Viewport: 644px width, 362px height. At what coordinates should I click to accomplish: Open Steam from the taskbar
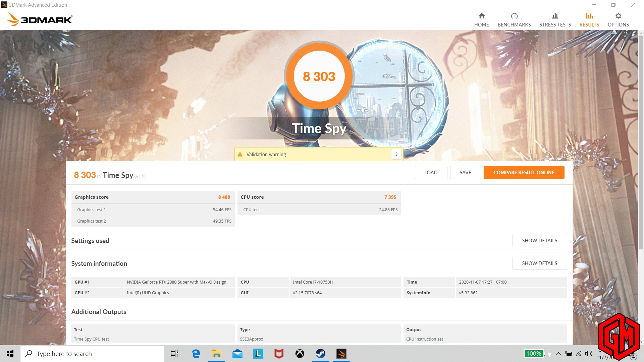(x=320, y=354)
